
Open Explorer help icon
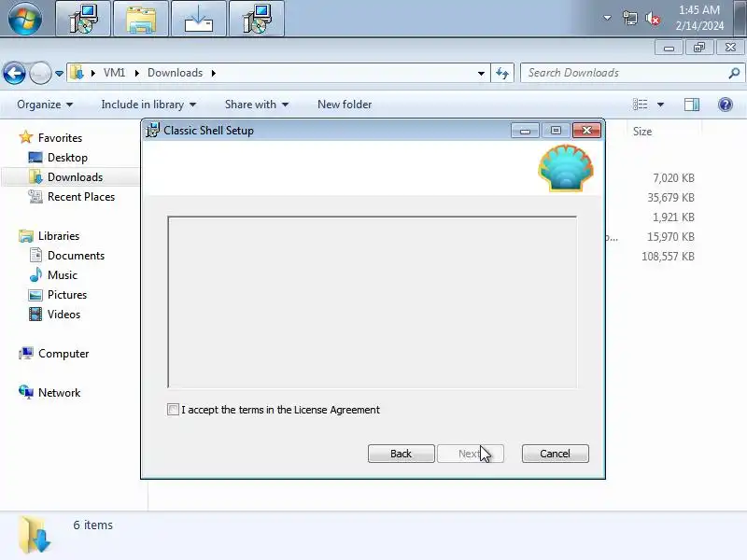click(x=726, y=105)
